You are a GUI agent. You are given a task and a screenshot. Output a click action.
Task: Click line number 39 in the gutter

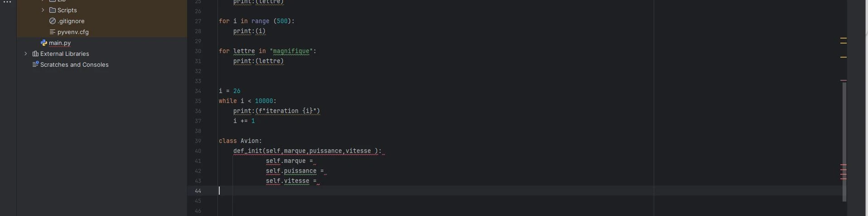[198, 141]
